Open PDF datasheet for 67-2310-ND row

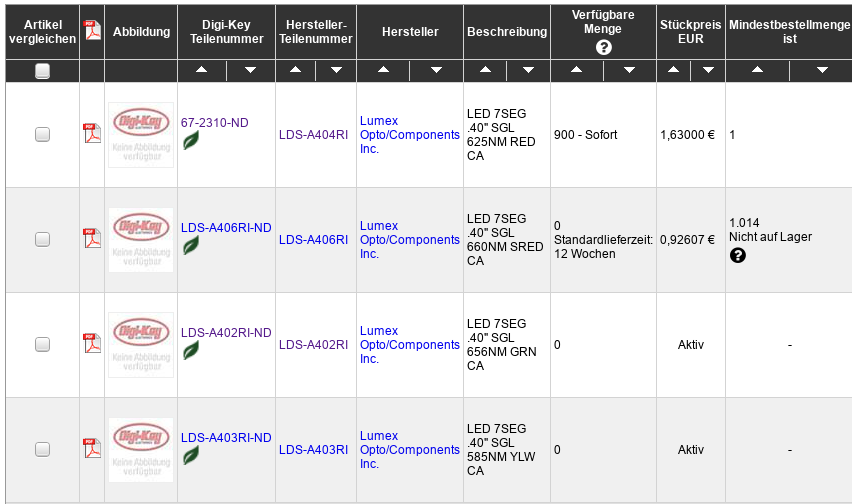click(92, 134)
